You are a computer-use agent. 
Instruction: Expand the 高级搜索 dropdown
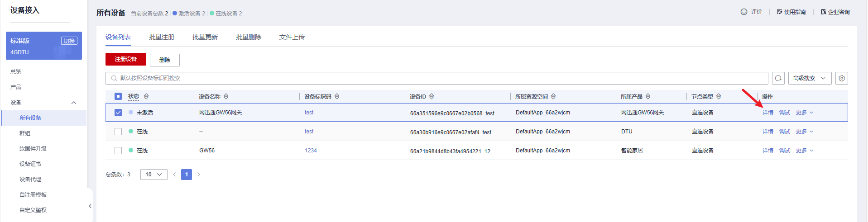pyautogui.click(x=809, y=78)
